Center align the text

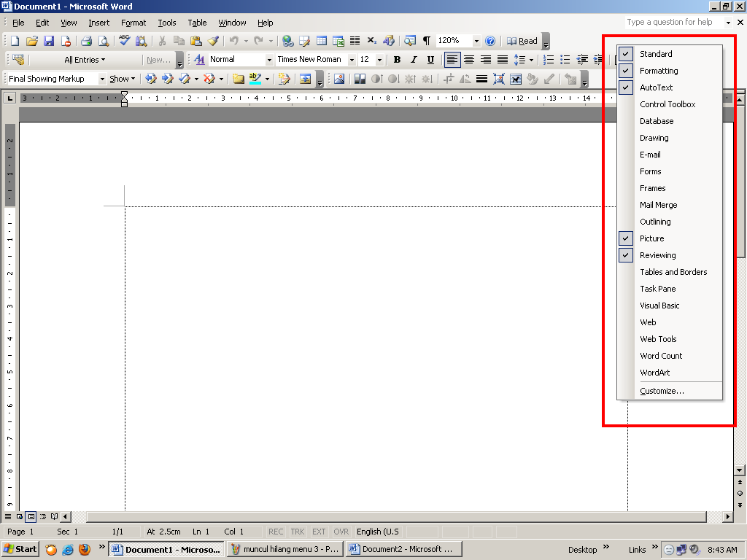coord(469,60)
